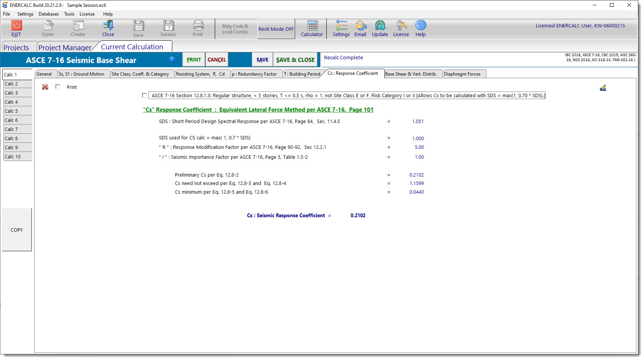Click the pencil edit icon at right
Viewport: 644px width, 360px height.
603,88
